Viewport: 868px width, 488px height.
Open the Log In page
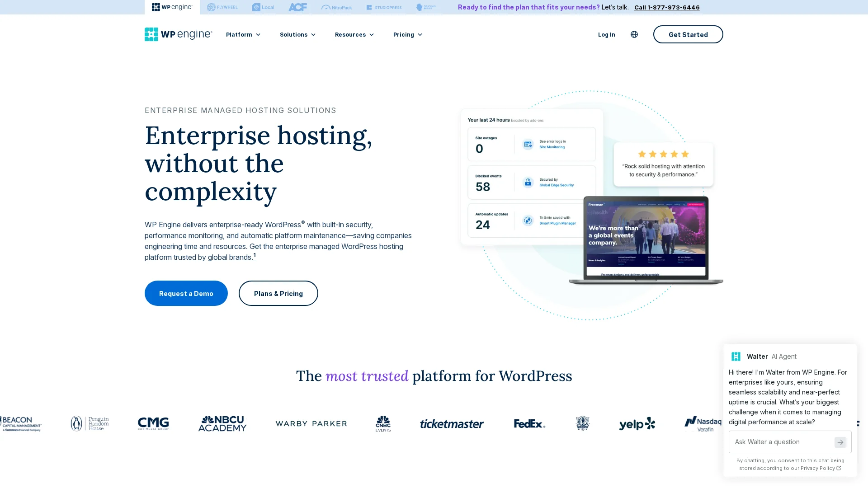coord(606,34)
